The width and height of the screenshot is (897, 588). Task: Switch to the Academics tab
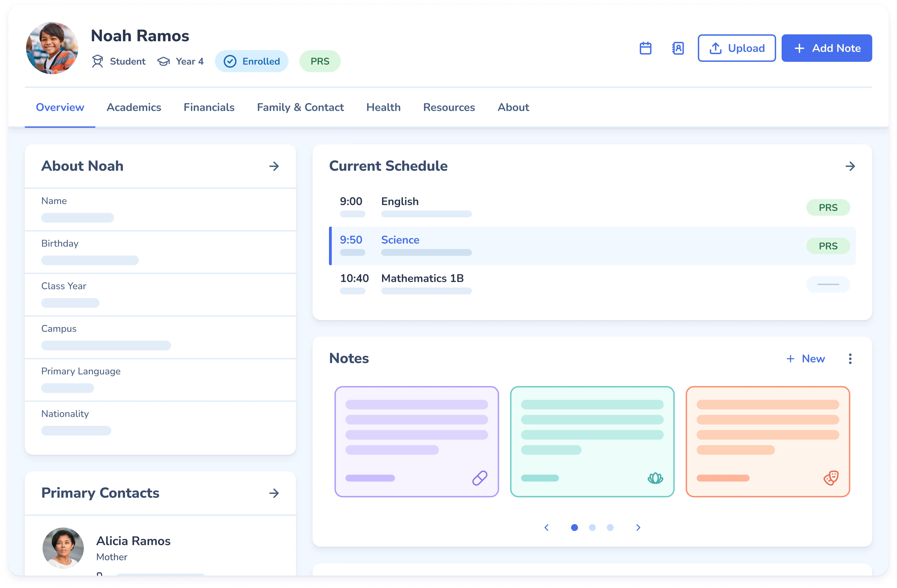pos(134,108)
